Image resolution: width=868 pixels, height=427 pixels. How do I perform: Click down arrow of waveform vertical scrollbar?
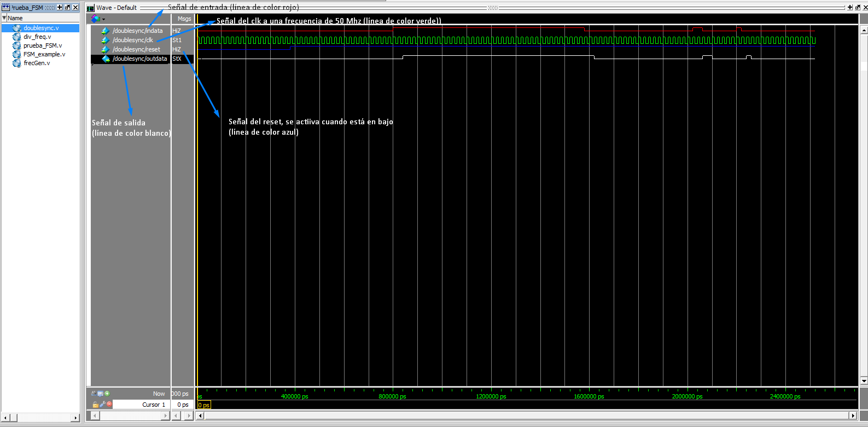tap(864, 380)
